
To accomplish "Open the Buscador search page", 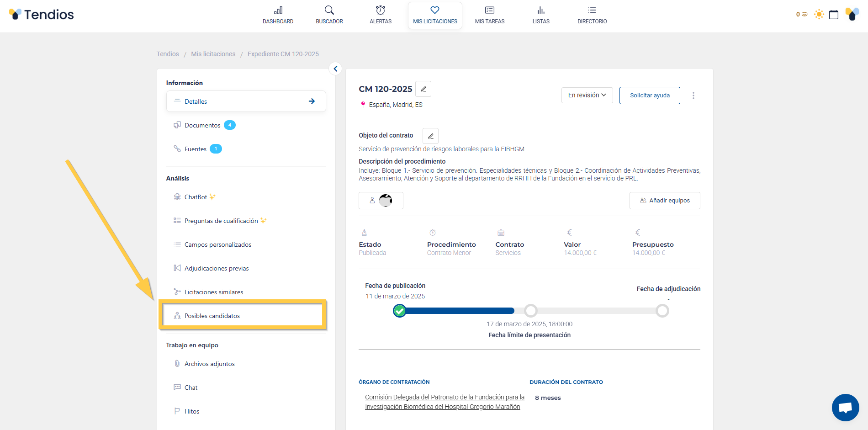I will click(329, 15).
